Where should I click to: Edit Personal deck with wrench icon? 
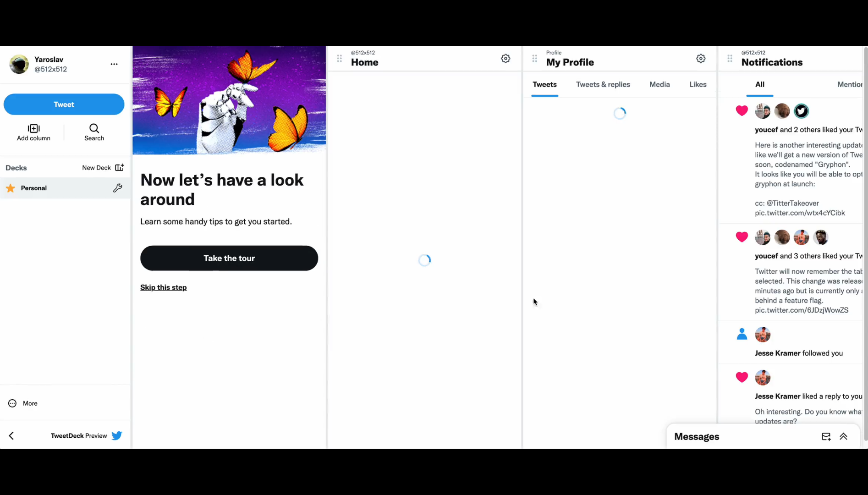[x=118, y=188]
